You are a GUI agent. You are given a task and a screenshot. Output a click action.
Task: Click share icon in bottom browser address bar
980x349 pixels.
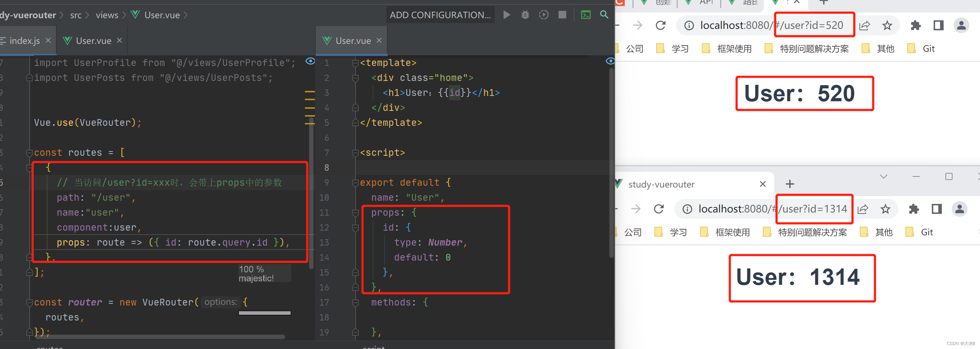tap(863, 209)
